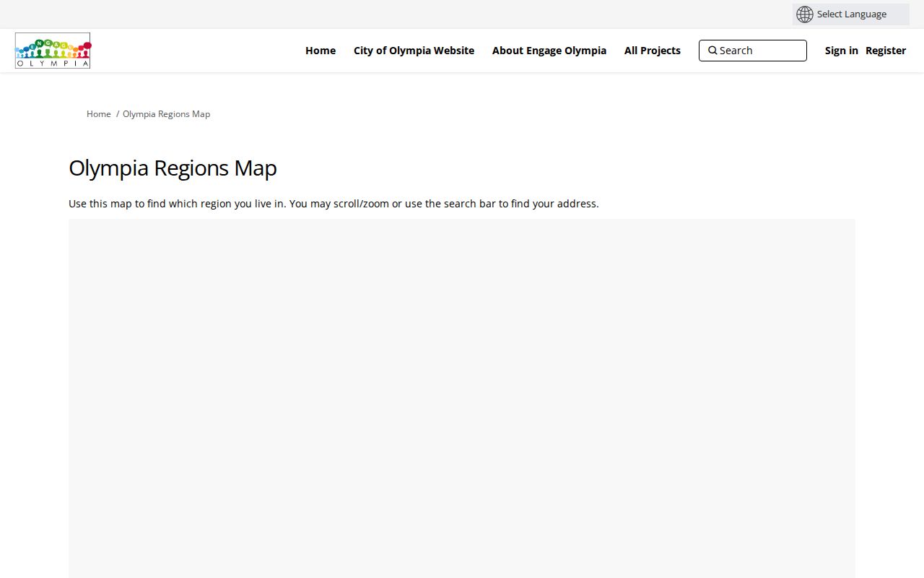Viewport: 924px width, 578px height.
Task: Focus the Search input field
Action: [753, 51]
